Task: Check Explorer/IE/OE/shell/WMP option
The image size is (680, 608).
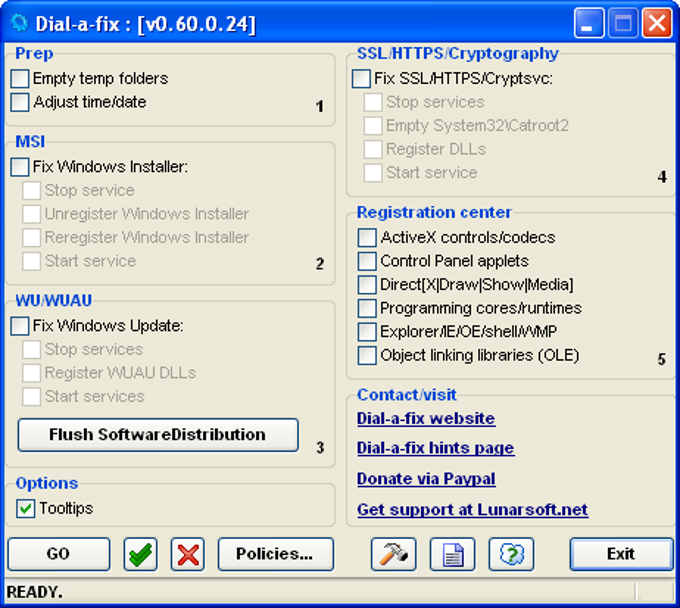Action: 367,332
